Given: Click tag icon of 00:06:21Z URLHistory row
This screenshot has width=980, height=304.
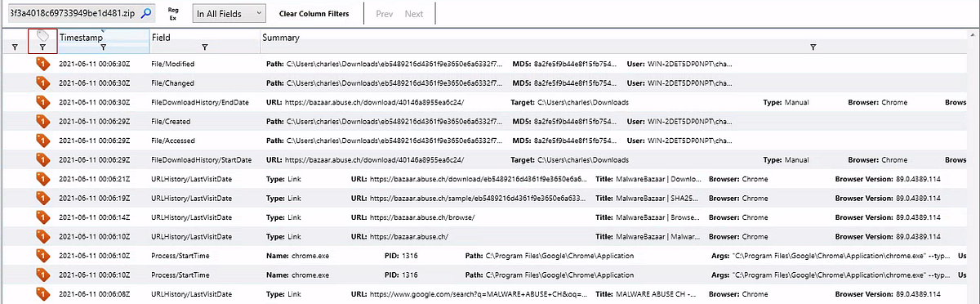Looking at the screenshot, I should (43, 178).
